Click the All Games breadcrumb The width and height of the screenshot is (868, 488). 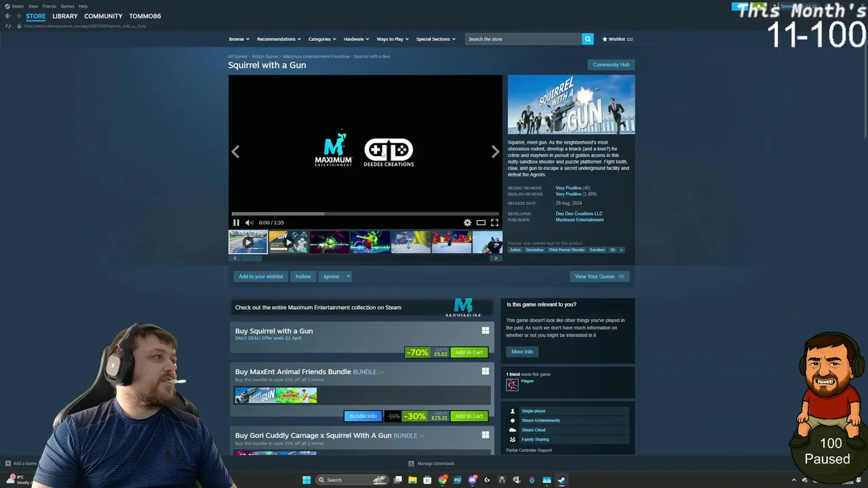(x=237, y=56)
